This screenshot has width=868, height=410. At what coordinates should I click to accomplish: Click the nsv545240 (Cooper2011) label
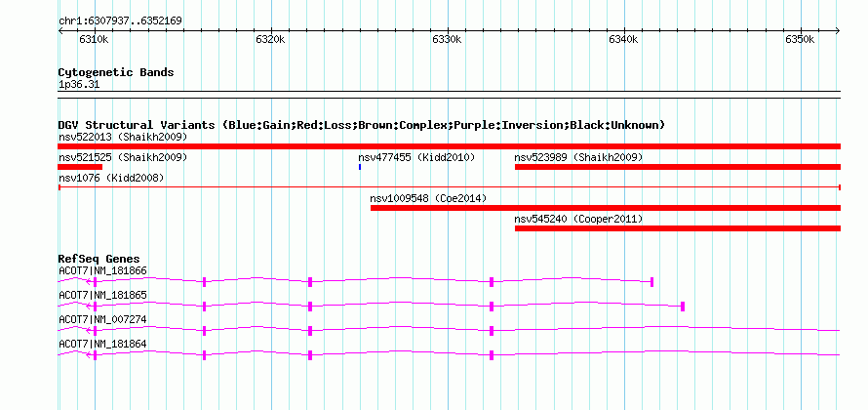pos(579,219)
